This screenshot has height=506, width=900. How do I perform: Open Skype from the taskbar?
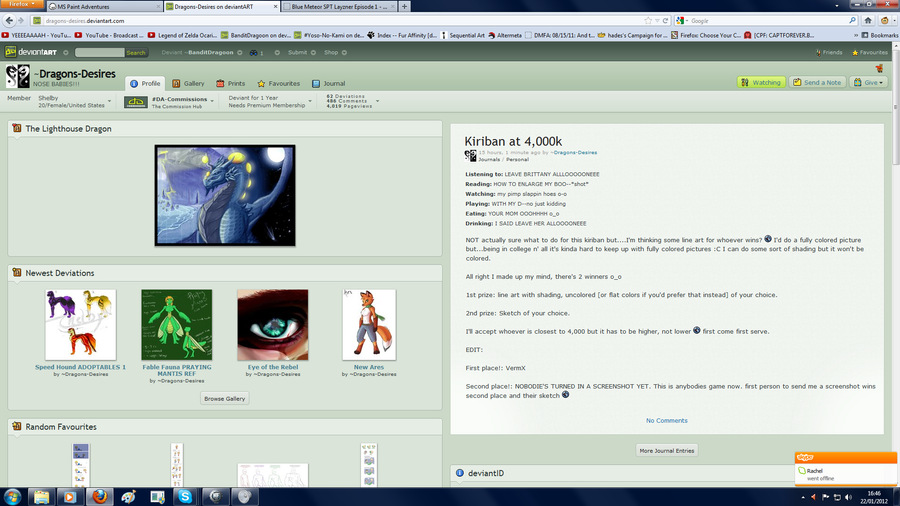[x=185, y=496]
